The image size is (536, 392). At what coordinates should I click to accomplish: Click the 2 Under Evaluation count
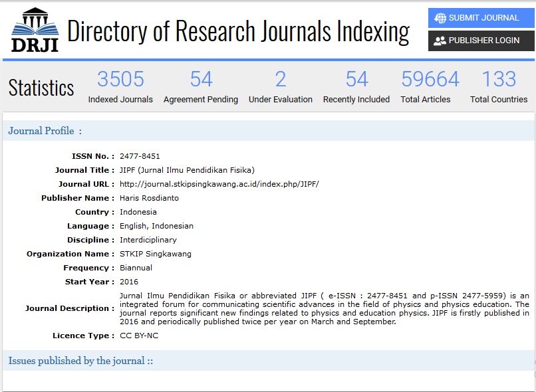(281, 79)
